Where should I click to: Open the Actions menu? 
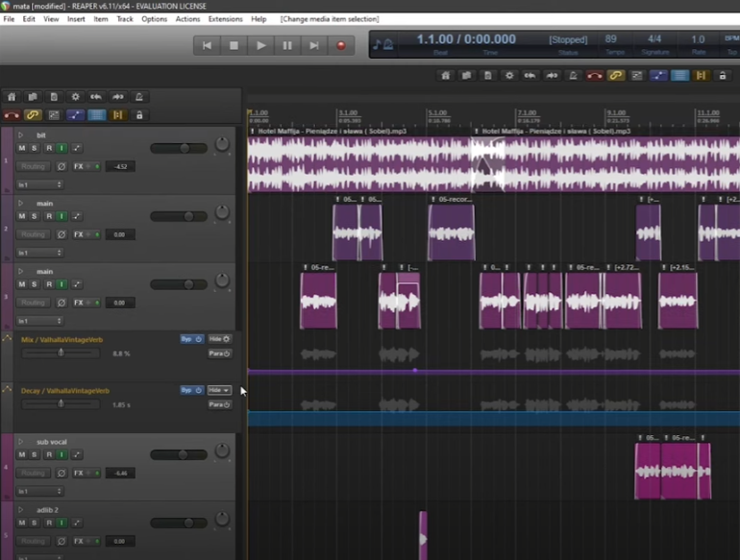[187, 19]
